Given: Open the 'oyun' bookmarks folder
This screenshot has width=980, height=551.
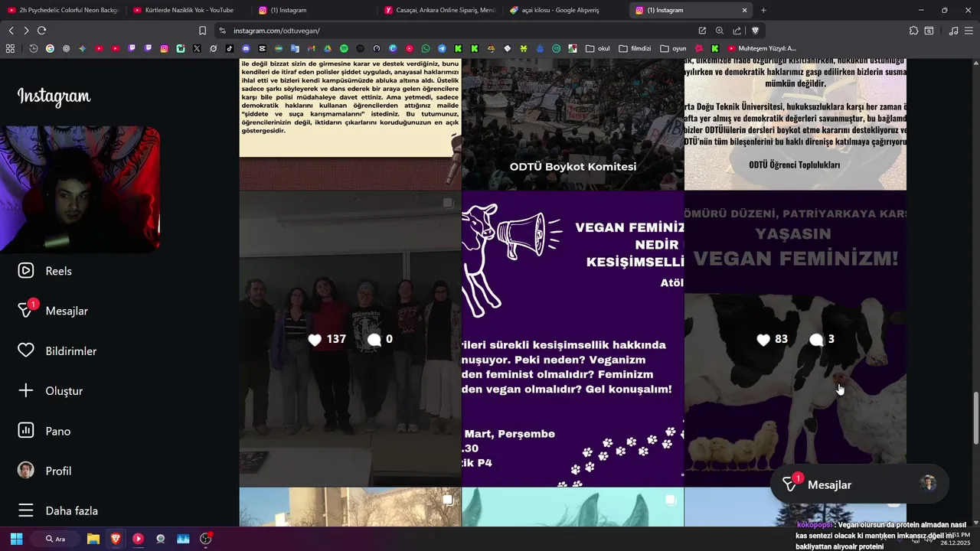Looking at the screenshot, I should (673, 48).
